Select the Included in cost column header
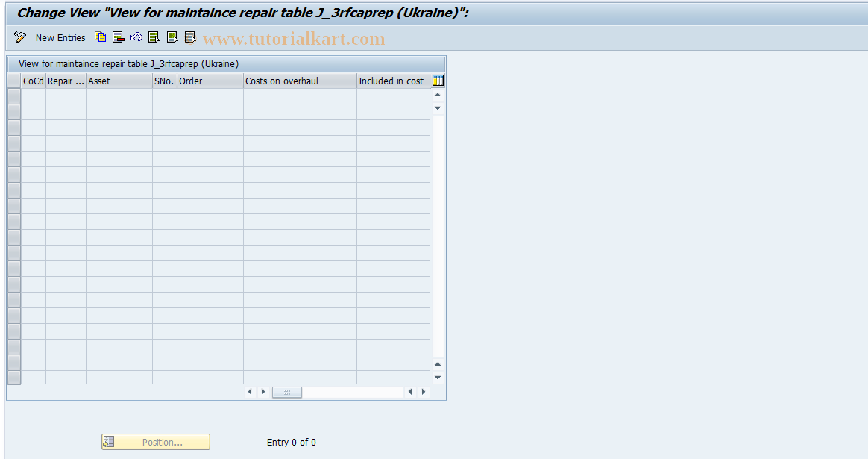 point(394,81)
